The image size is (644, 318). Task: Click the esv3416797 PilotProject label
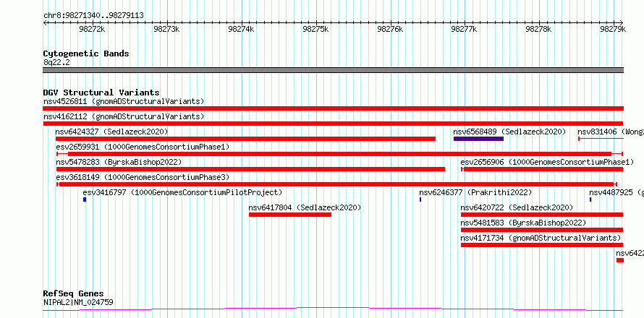coord(182,192)
